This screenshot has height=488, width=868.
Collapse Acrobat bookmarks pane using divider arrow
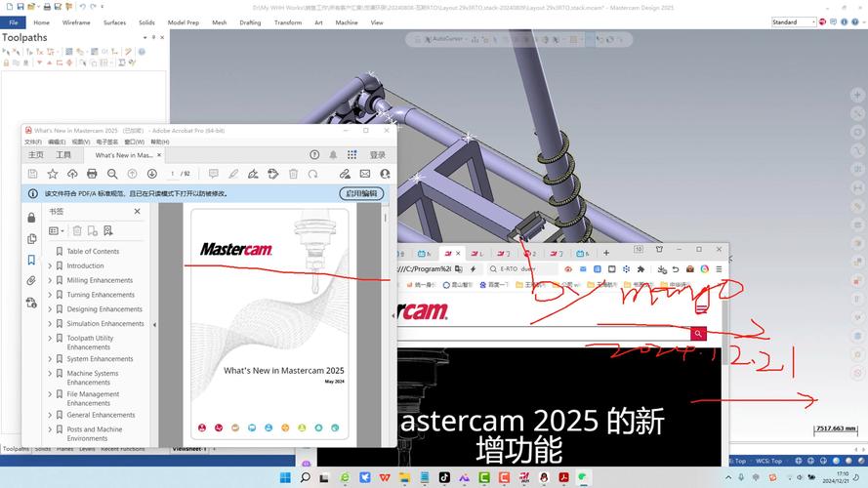point(154,325)
